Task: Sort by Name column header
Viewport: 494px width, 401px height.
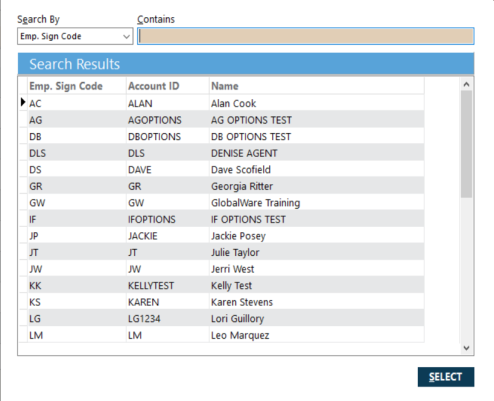Action: tap(317, 86)
